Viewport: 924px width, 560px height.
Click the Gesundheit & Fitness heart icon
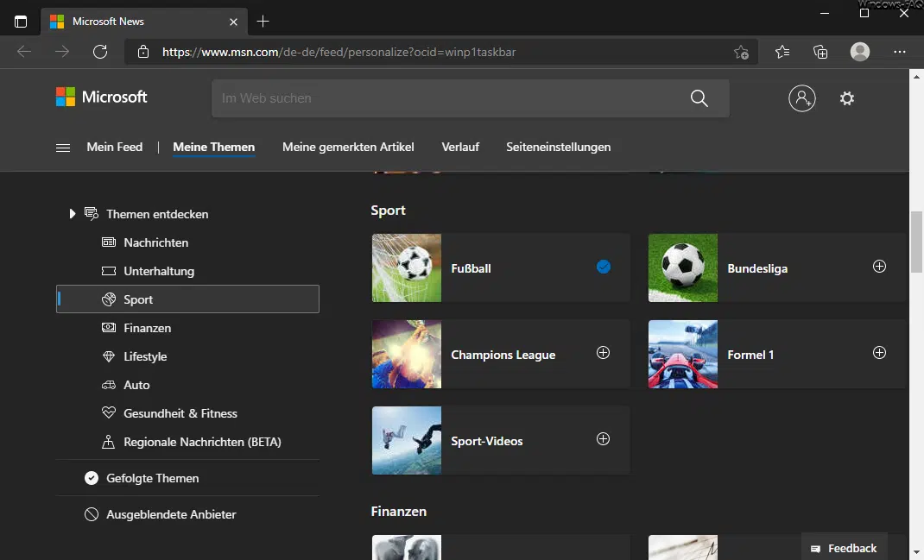pyautogui.click(x=109, y=412)
